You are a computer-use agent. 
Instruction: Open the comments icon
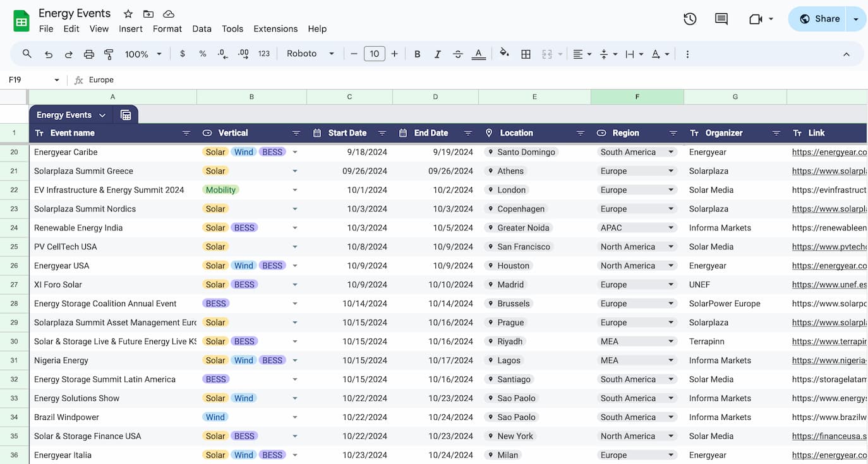point(721,19)
